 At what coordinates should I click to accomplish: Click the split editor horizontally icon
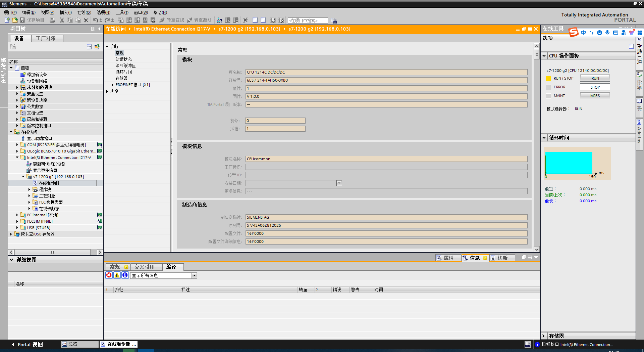(255, 20)
